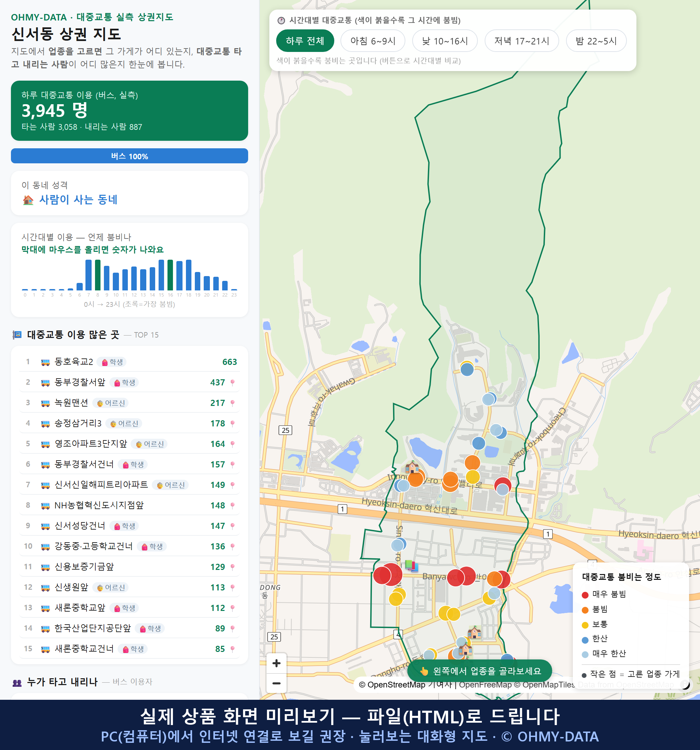The width and height of the screenshot is (700, 750).
Task: Click the pin icon in the 녹원맨션 row
Action: click(x=232, y=403)
